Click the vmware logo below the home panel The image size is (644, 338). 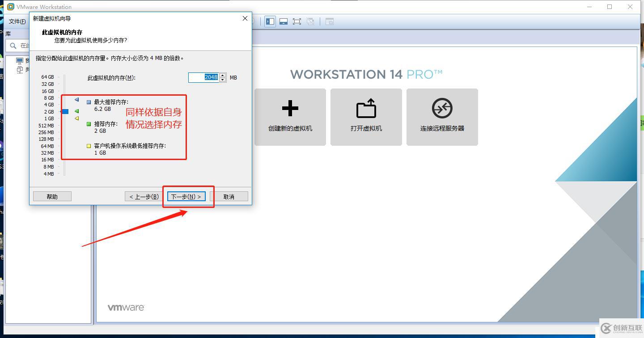(x=126, y=307)
